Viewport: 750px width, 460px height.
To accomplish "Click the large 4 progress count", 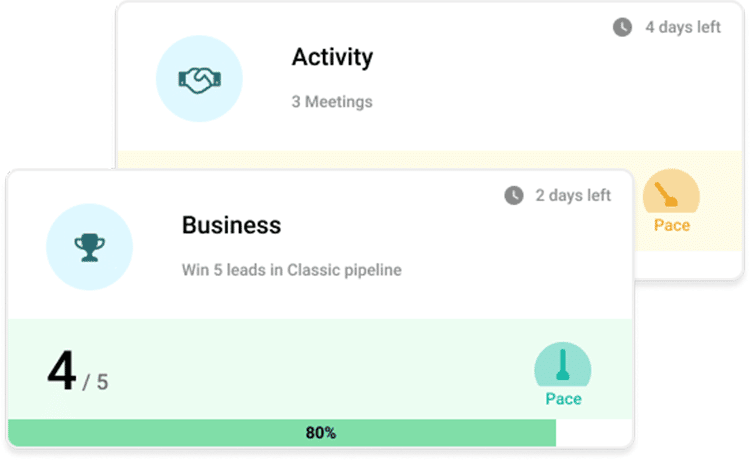I will (x=62, y=370).
